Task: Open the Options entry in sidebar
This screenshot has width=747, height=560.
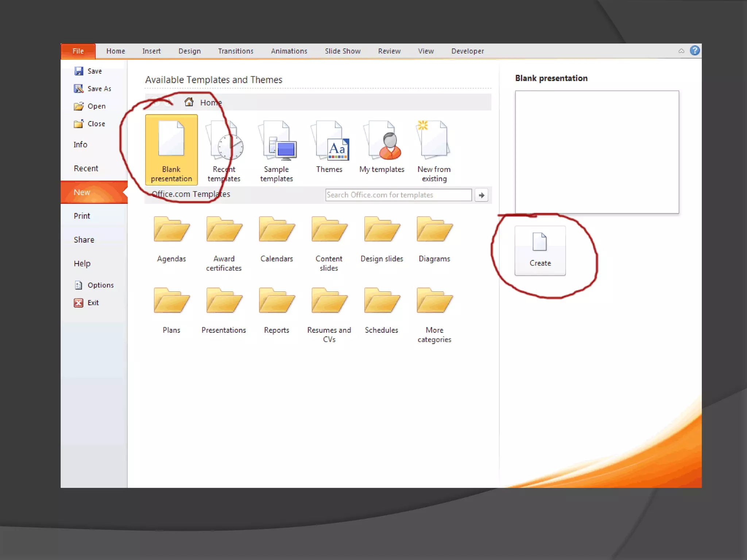Action: [100, 285]
